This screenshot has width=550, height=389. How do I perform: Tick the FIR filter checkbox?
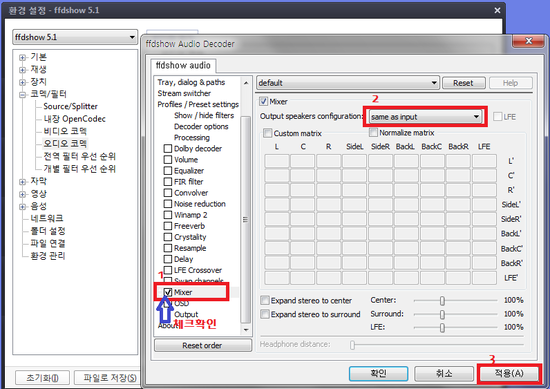coord(168,182)
